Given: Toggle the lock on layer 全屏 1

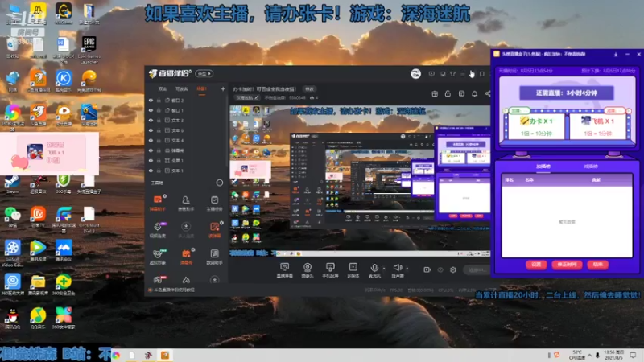Looking at the screenshot, I should click(159, 160).
